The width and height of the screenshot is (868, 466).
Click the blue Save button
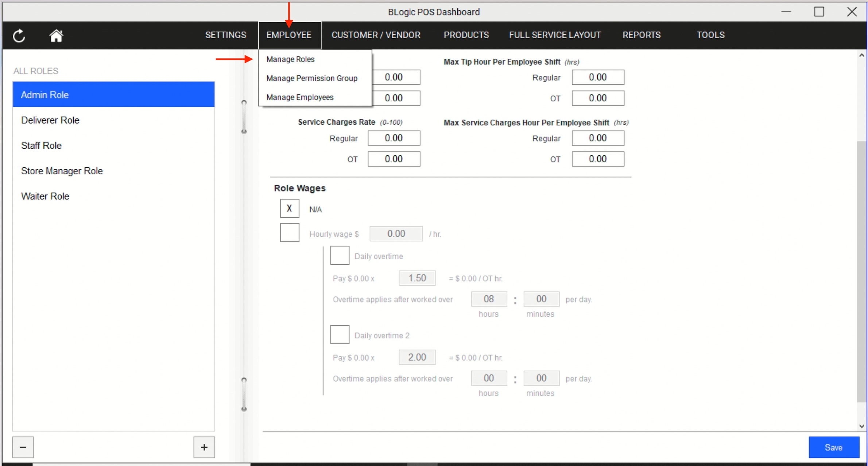point(833,447)
